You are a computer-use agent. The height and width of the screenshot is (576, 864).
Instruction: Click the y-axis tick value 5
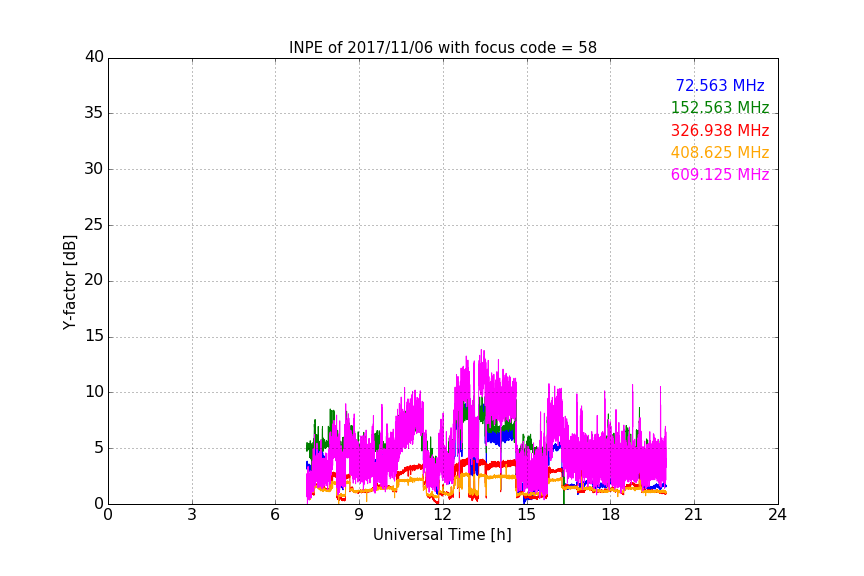[x=99, y=448]
